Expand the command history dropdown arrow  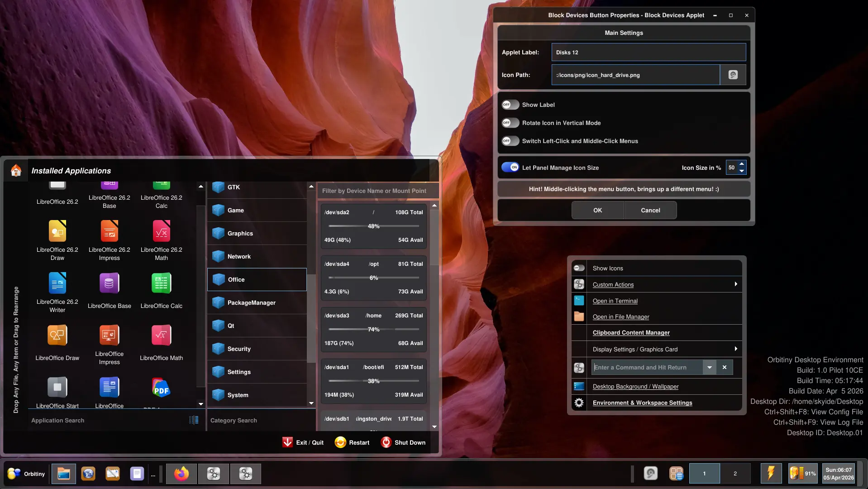[x=709, y=368]
